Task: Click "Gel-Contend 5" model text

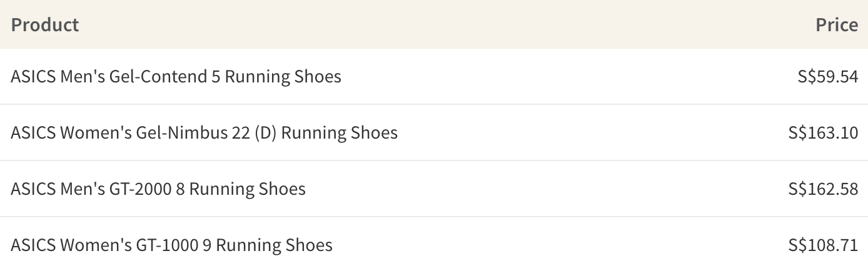Action: click(x=164, y=77)
